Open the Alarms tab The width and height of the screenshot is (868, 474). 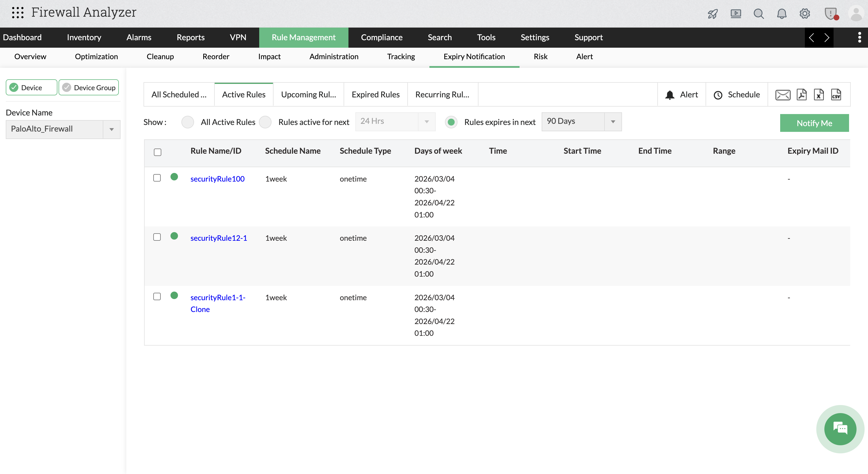139,37
